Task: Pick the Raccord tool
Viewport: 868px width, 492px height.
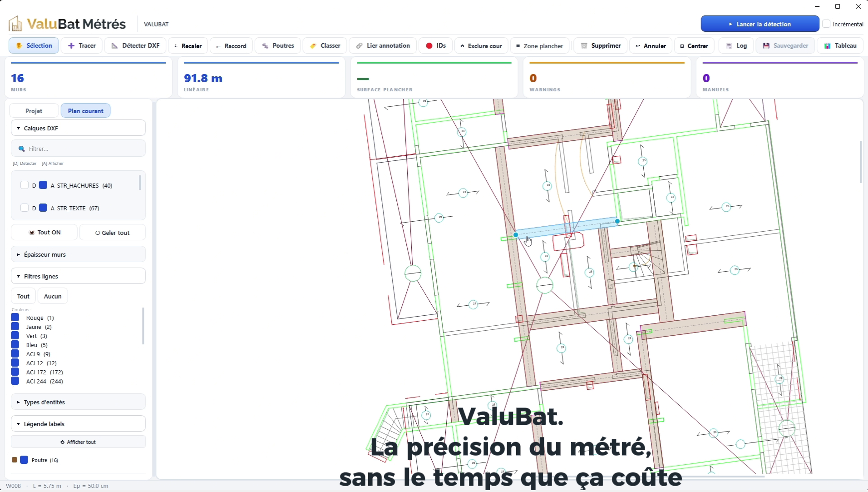Action: click(x=231, y=46)
